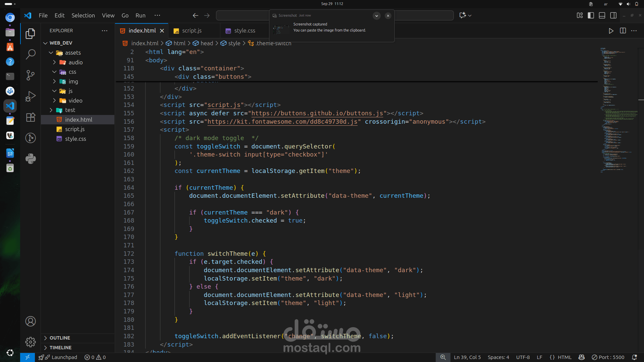Open Manage settings gear icon
The height and width of the screenshot is (362, 644).
click(31, 342)
